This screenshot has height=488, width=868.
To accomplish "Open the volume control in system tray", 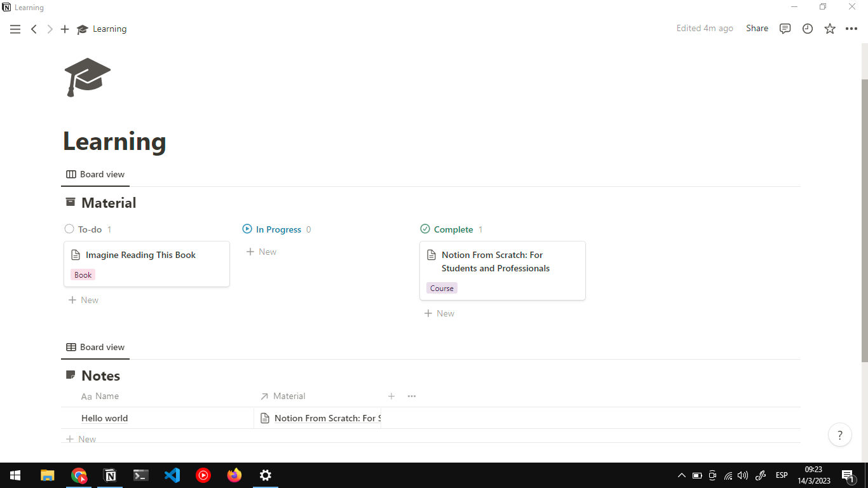I will (x=743, y=475).
